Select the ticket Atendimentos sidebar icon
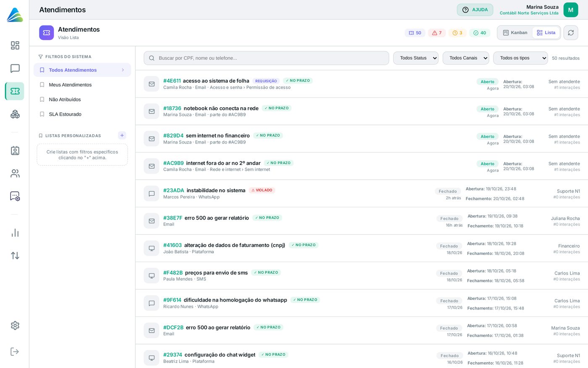 (15, 91)
